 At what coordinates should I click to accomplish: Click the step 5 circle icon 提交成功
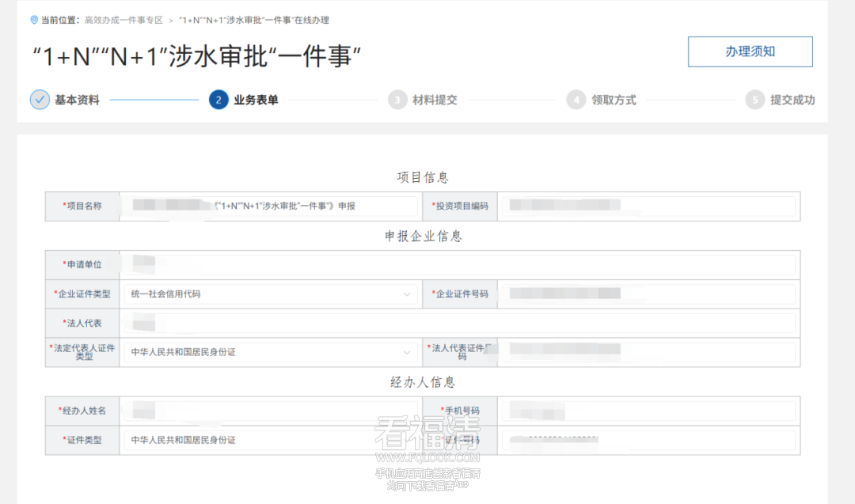[755, 100]
